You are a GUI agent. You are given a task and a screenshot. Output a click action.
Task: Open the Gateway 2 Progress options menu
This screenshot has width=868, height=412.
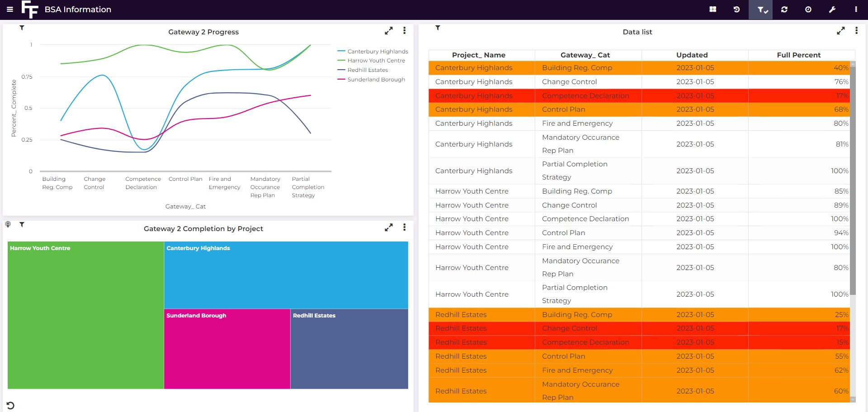pyautogui.click(x=404, y=31)
